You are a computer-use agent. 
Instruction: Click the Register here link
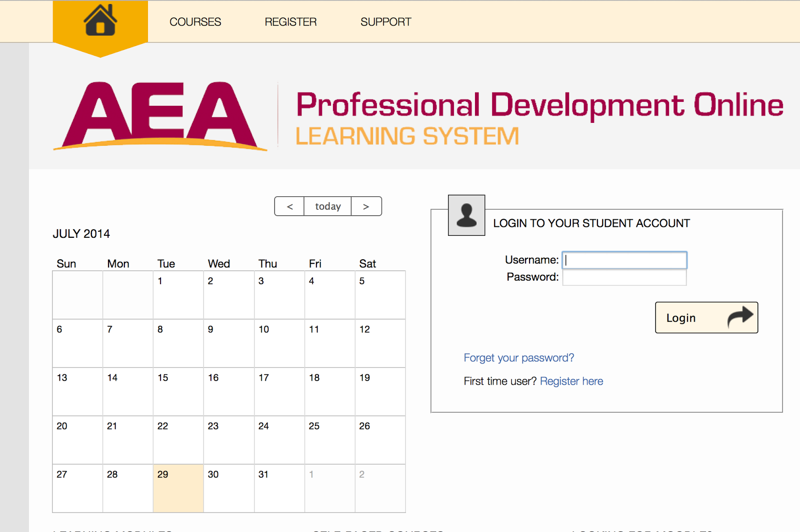click(571, 381)
